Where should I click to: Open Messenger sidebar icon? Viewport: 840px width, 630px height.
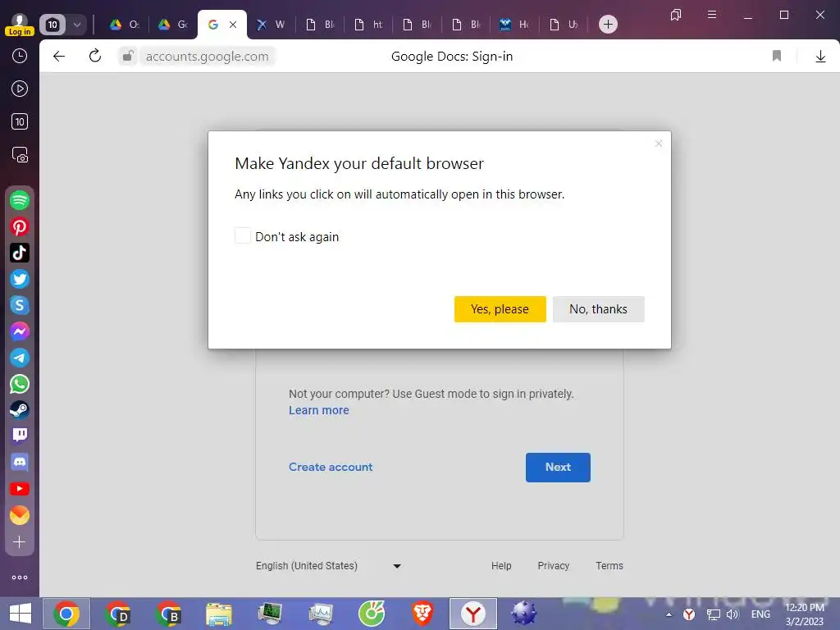[x=20, y=331]
